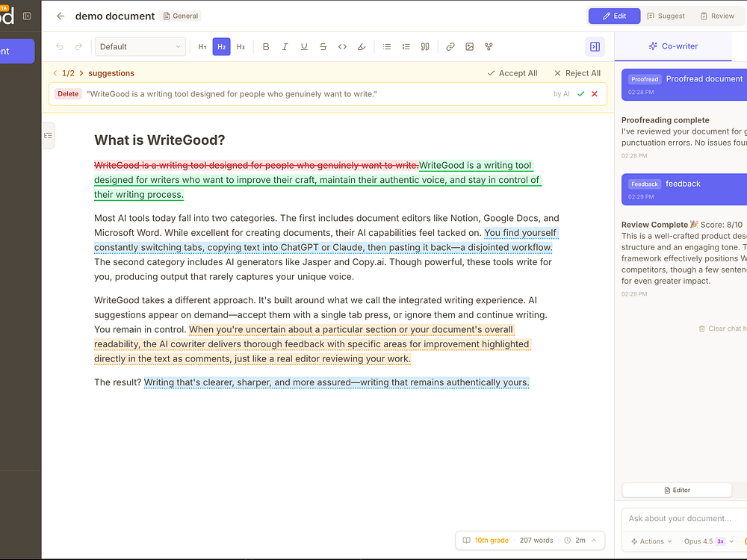
Task: Select the highlighter tool
Action: click(x=362, y=46)
